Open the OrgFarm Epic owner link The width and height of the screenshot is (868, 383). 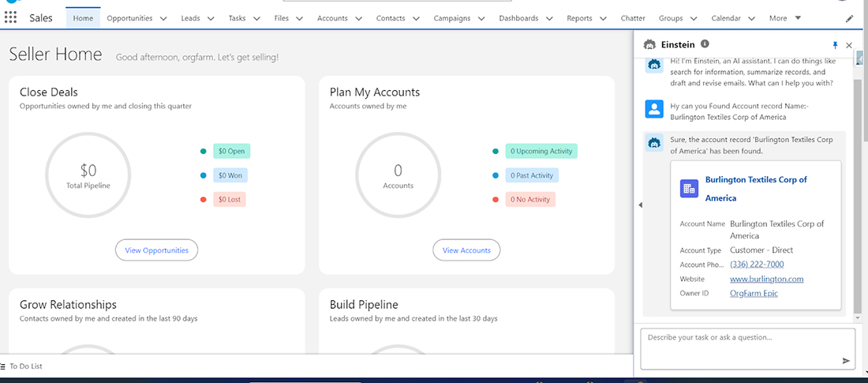point(754,293)
